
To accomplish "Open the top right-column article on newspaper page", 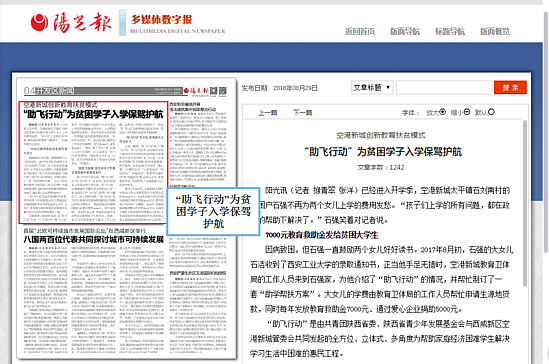I will pos(198,142).
